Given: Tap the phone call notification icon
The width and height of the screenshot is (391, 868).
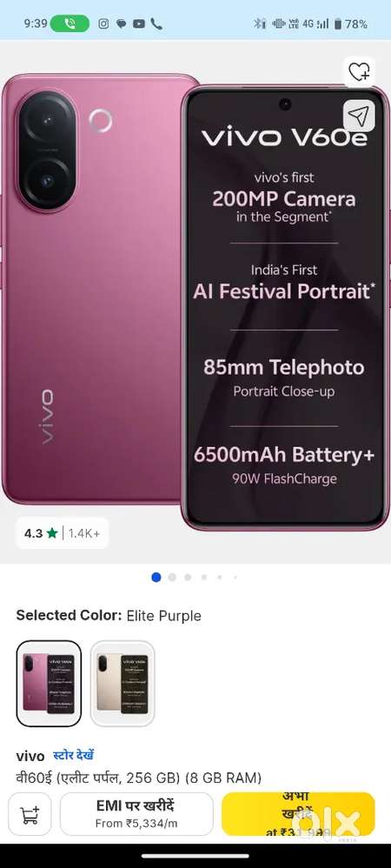Looking at the screenshot, I should click(156, 23).
